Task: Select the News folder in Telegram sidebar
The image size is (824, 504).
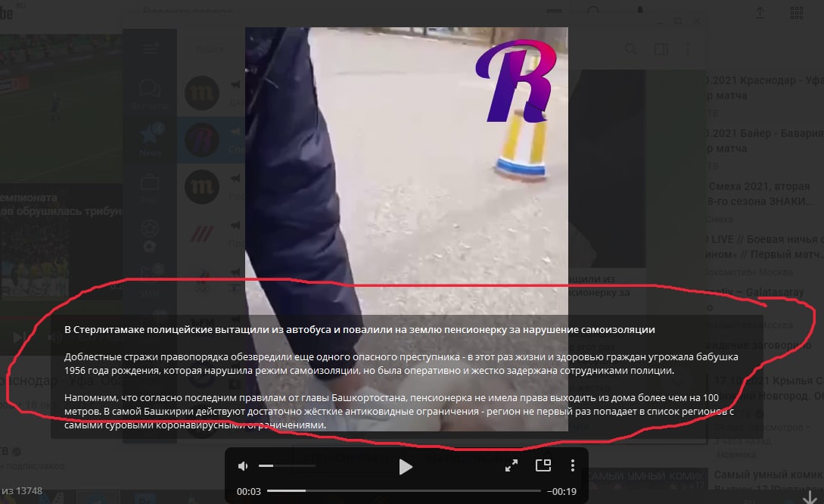Action: click(x=151, y=140)
